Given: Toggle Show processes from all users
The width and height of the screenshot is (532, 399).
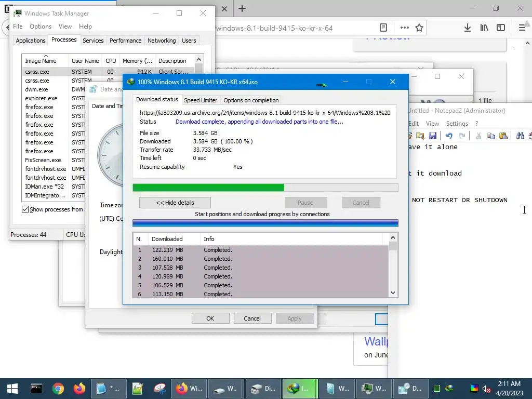Looking at the screenshot, I should [25, 209].
